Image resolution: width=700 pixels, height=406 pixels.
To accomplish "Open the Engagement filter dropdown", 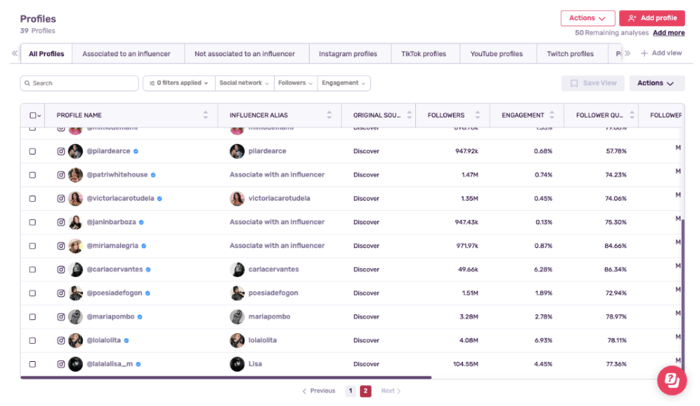I will click(x=344, y=84).
